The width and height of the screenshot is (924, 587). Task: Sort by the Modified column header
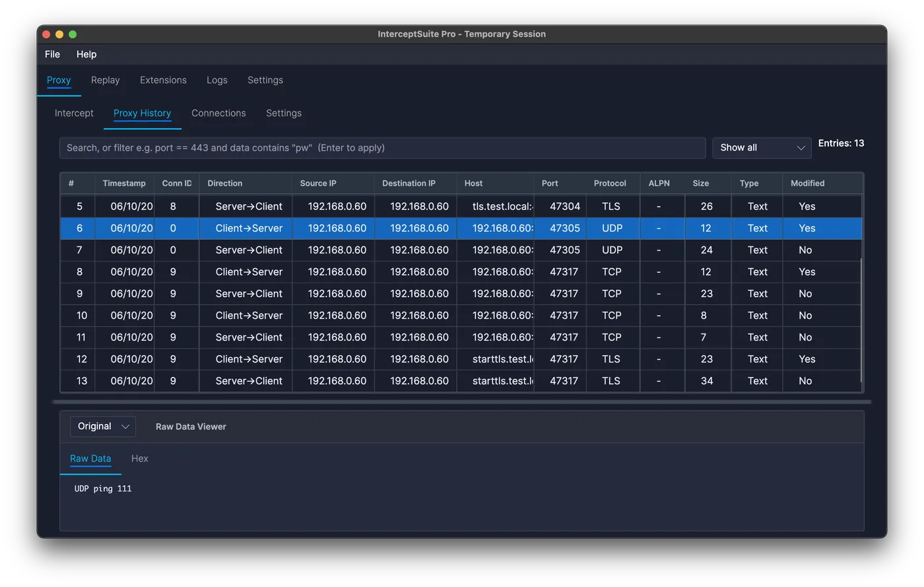click(822, 184)
